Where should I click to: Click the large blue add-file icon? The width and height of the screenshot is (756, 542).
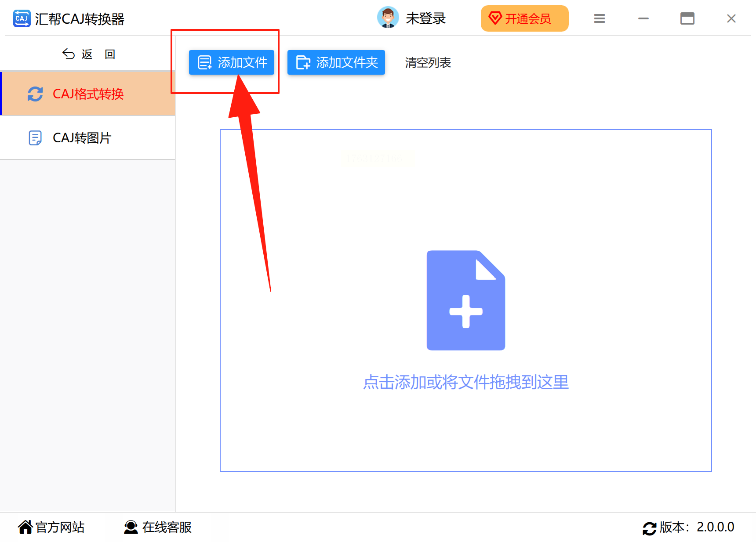click(466, 300)
